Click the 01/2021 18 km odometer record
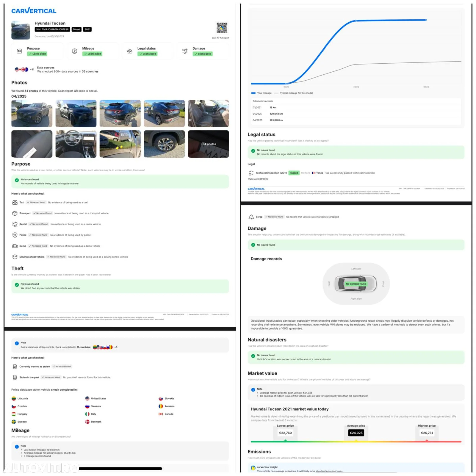The height and width of the screenshot is (476, 476). pyautogui.click(x=356, y=107)
